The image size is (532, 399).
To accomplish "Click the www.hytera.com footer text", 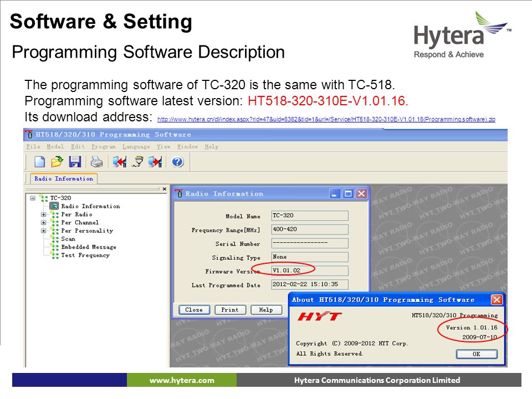I will 182,380.
